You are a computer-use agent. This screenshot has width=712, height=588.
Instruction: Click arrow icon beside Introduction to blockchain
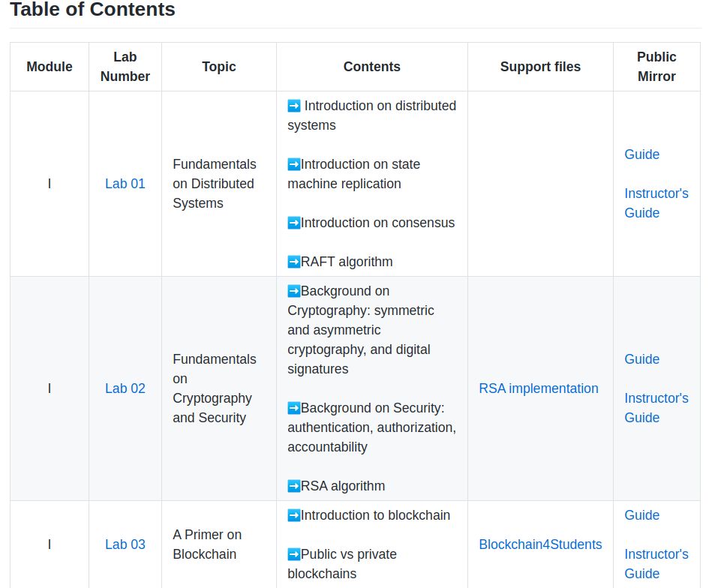(x=294, y=515)
